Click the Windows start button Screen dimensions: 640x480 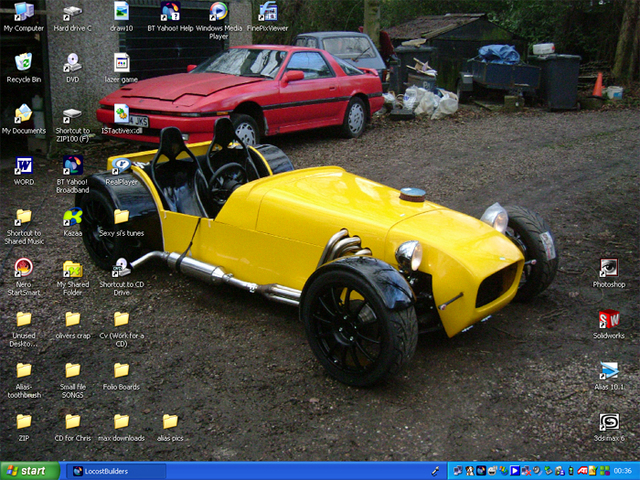click(30, 471)
